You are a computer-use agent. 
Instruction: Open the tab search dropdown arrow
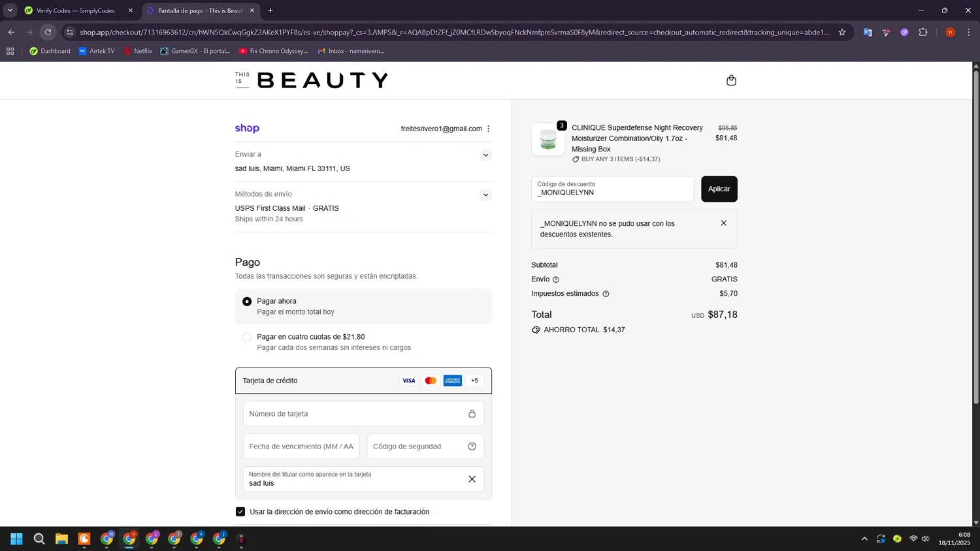pos(10,10)
